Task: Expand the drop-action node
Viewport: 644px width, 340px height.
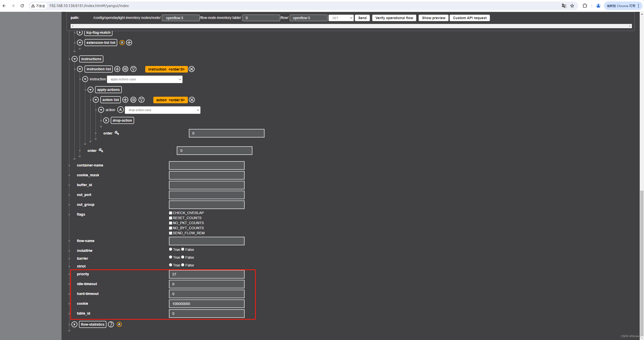Action: pos(106,120)
